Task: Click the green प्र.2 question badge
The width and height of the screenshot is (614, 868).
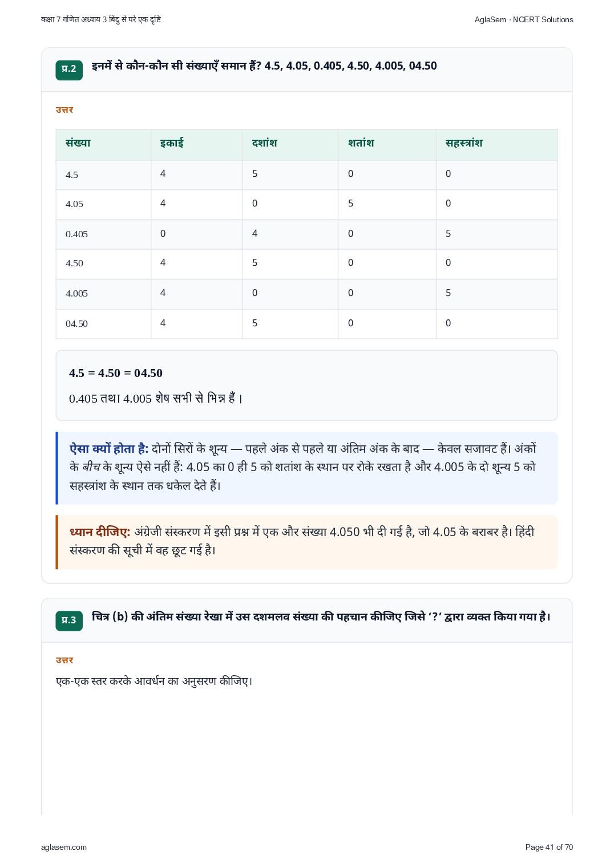Action: [x=69, y=70]
